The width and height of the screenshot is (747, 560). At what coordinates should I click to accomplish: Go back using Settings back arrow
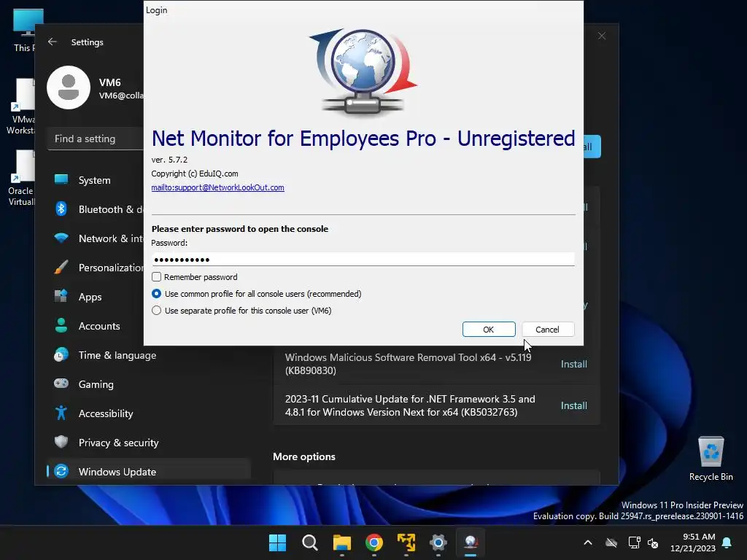tap(53, 42)
